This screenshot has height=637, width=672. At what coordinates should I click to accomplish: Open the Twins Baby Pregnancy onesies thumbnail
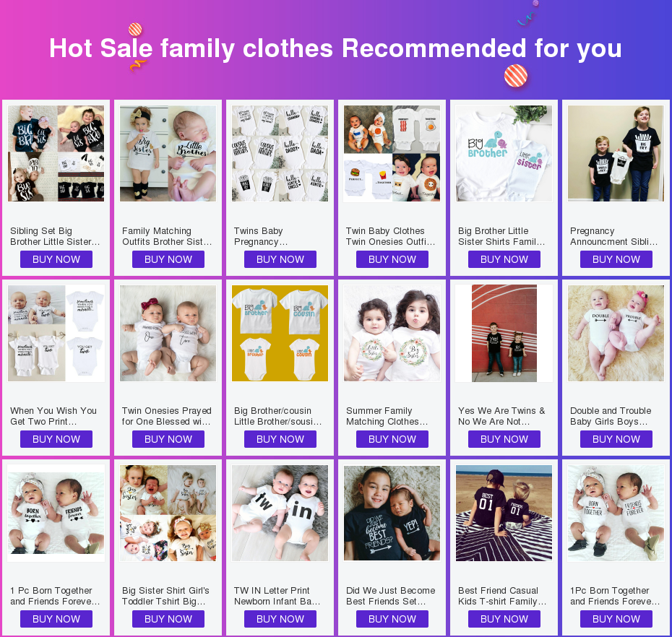(280, 153)
